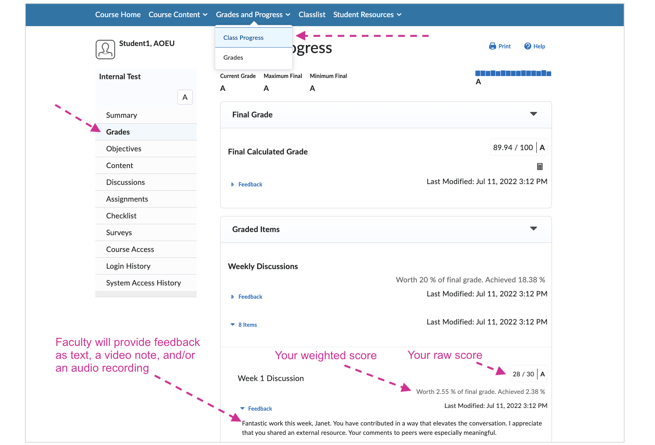The height and width of the screenshot is (445, 655).
Task: Collapse the Week 1 Discussion Feedback
Action: point(256,409)
